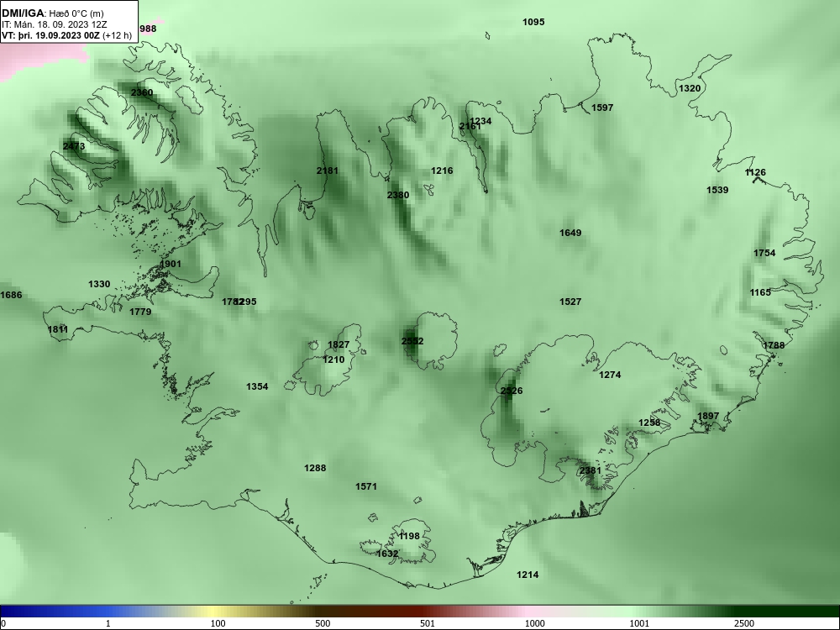
Task: Click the 1827 value label
Action: (339, 344)
